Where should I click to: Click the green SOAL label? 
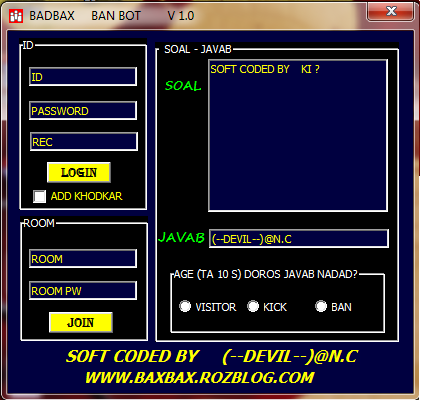(x=183, y=86)
